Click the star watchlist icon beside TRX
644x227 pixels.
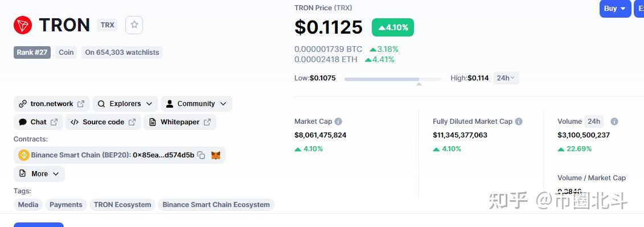coord(134,25)
